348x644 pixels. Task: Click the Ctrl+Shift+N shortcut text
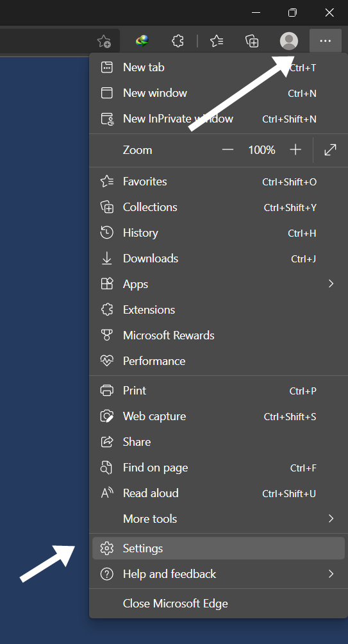click(x=289, y=119)
